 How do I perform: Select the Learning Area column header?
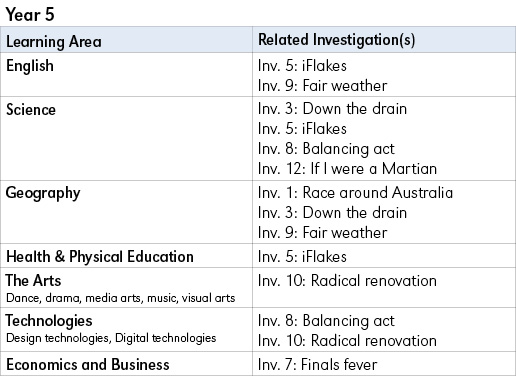point(54,42)
